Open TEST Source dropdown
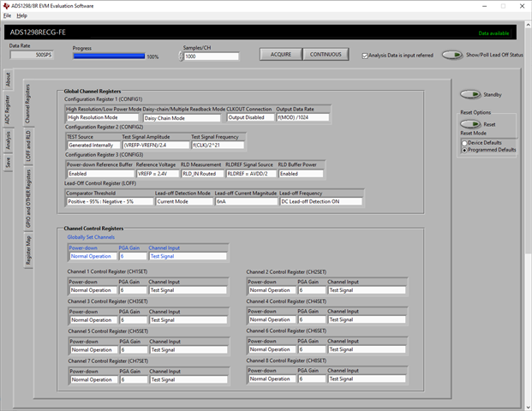 click(x=94, y=146)
